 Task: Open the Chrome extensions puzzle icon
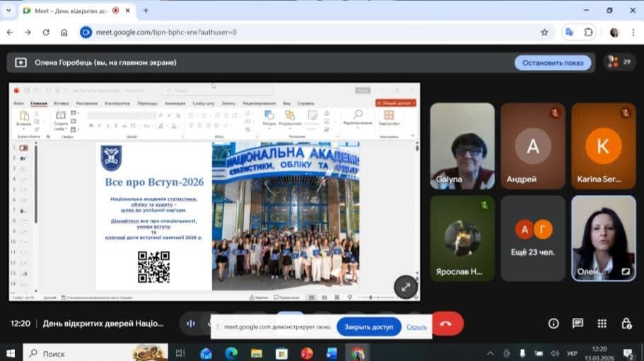(x=588, y=32)
